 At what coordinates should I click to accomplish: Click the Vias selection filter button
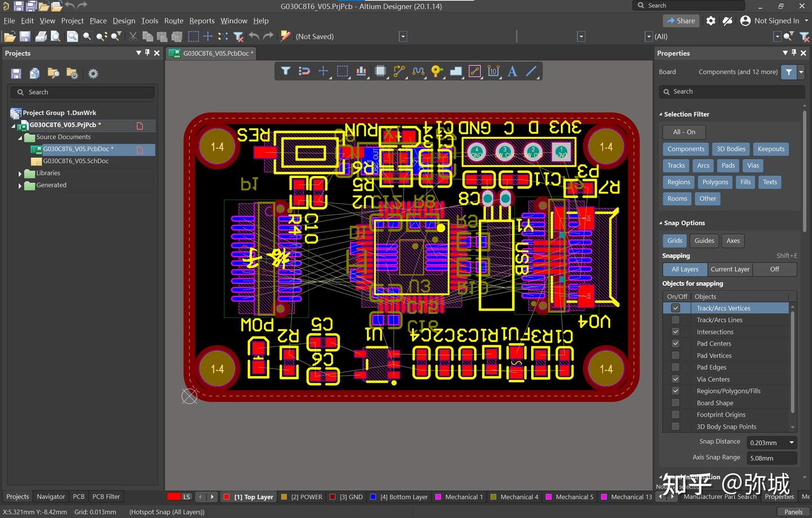753,166
